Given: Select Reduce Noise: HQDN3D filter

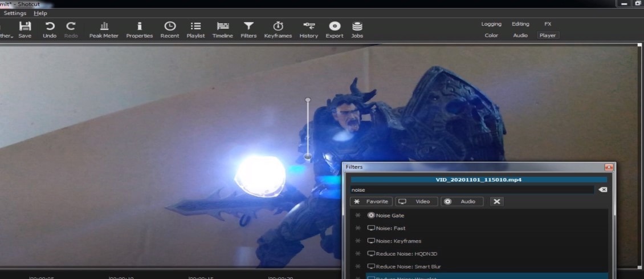Looking at the screenshot, I should tap(486, 253).
